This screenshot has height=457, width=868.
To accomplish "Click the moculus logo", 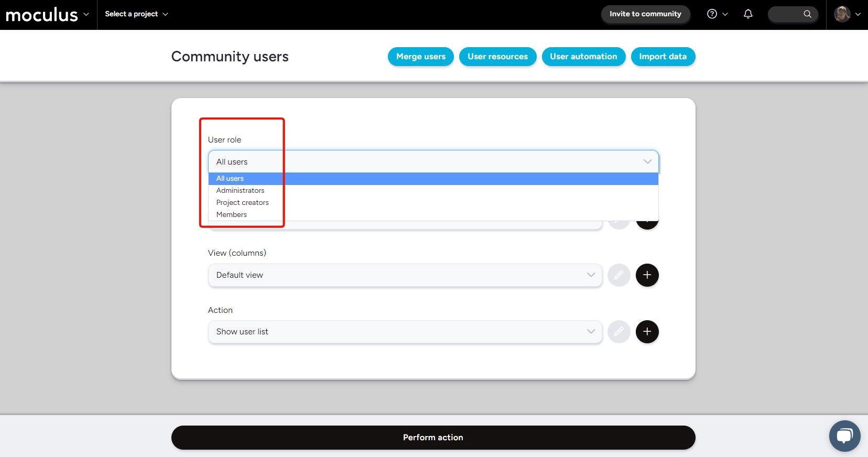I will click(x=42, y=15).
